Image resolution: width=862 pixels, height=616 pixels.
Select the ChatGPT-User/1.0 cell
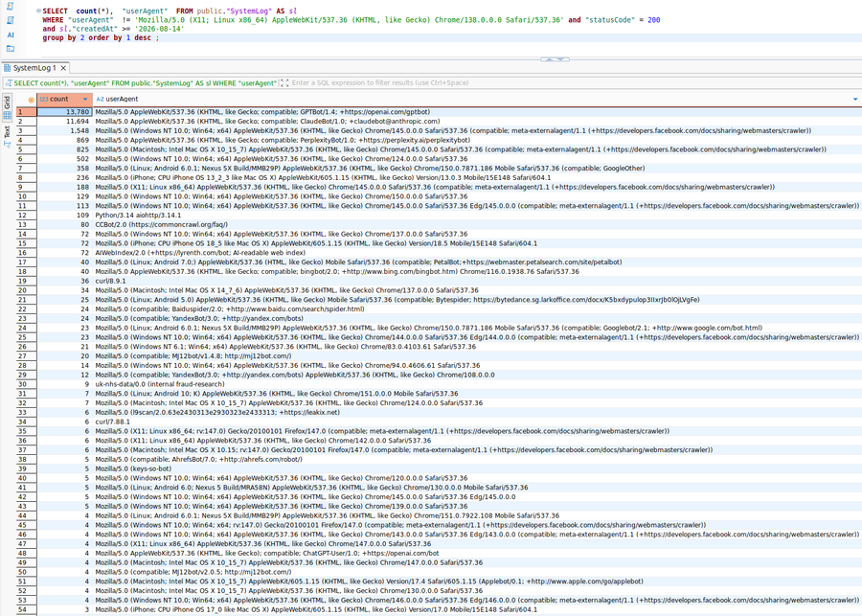coord(477,554)
